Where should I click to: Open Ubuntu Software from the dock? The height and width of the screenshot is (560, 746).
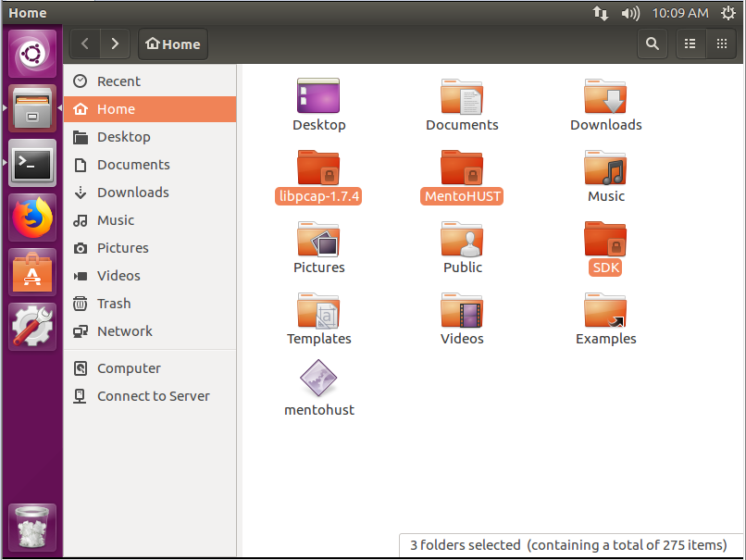coord(32,272)
